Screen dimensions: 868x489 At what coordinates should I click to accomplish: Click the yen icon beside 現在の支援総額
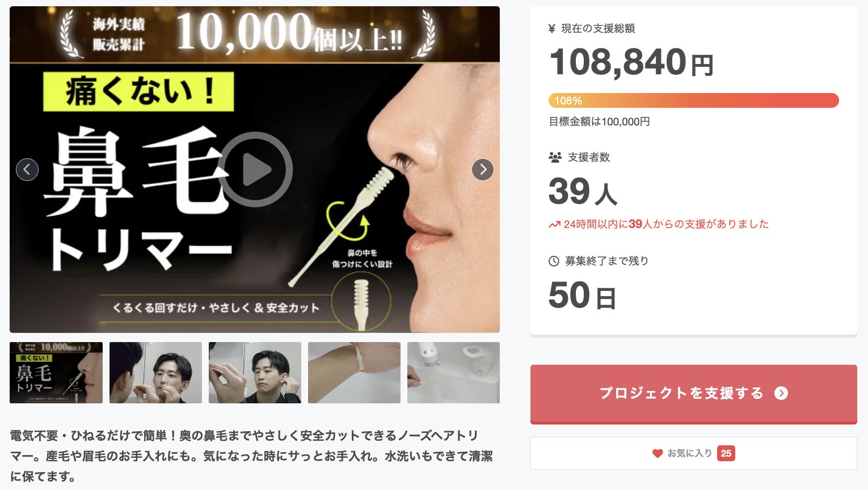pos(551,28)
